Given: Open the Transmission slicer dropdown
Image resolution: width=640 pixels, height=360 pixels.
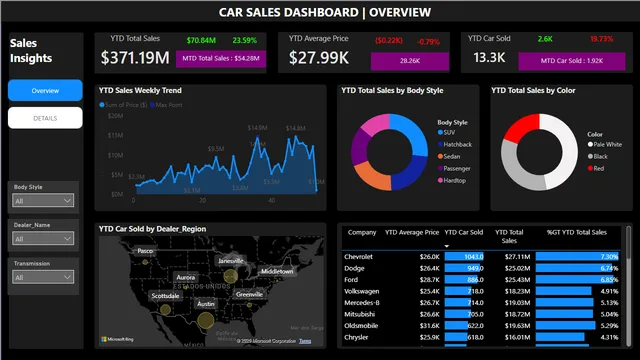Looking at the screenshot, I should click(43, 277).
